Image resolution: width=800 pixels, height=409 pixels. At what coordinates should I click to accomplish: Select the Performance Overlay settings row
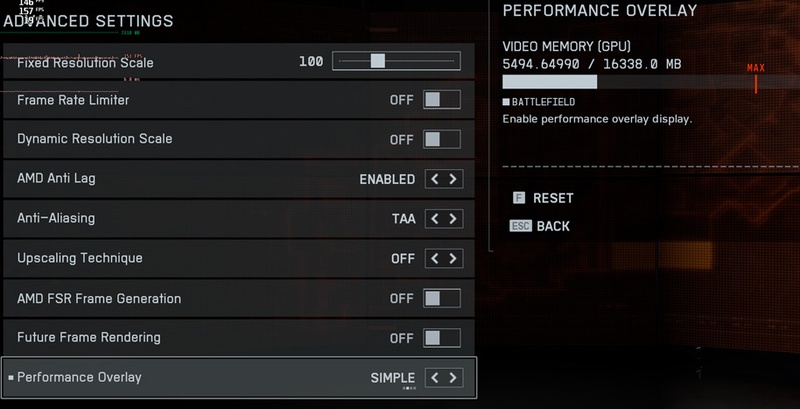(200, 377)
